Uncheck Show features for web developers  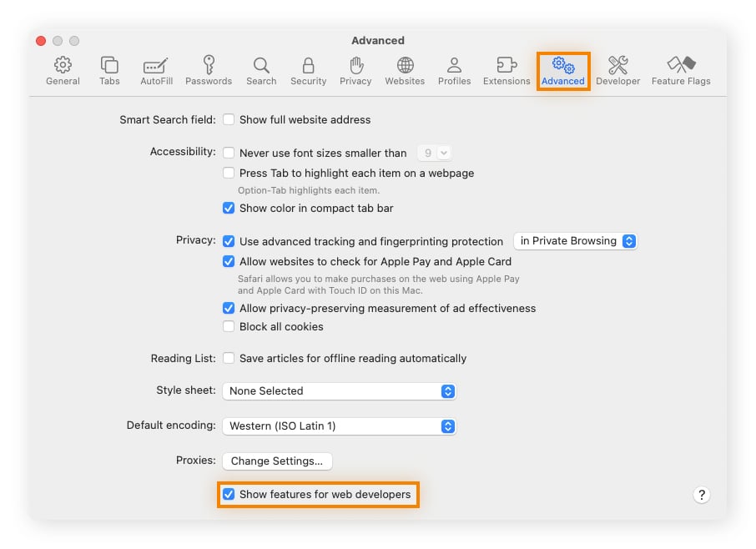[229, 495]
